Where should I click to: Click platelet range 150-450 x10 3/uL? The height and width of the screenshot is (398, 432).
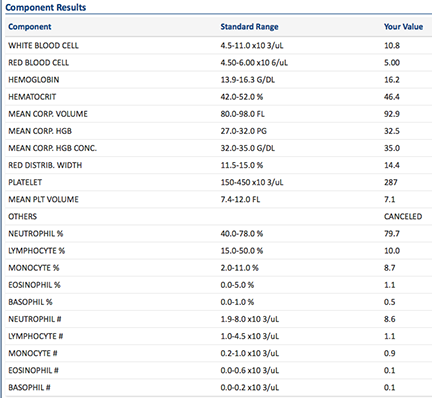click(252, 182)
